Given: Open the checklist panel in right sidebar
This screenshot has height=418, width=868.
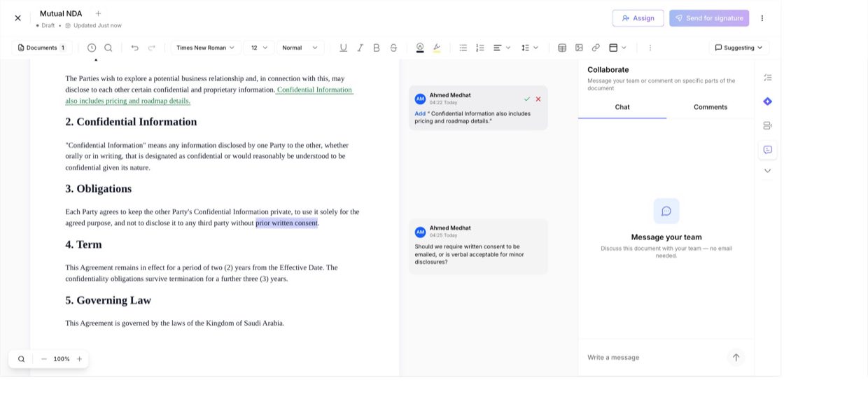Looking at the screenshot, I should 768,78.
